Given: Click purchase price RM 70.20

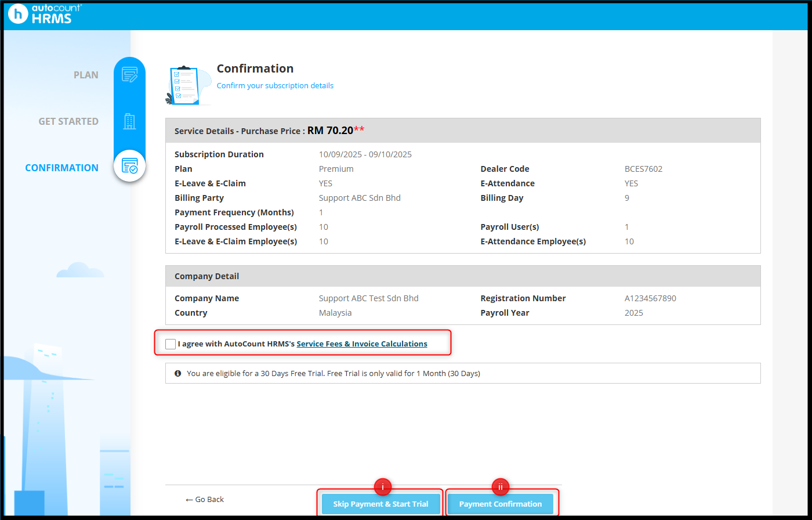Looking at the screenshot, I should click(330, 131).
